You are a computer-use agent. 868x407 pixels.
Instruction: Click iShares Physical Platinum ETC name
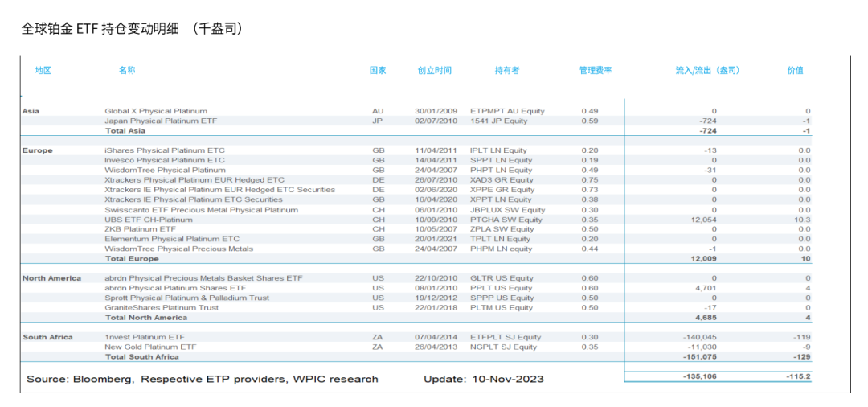point(165,150)
